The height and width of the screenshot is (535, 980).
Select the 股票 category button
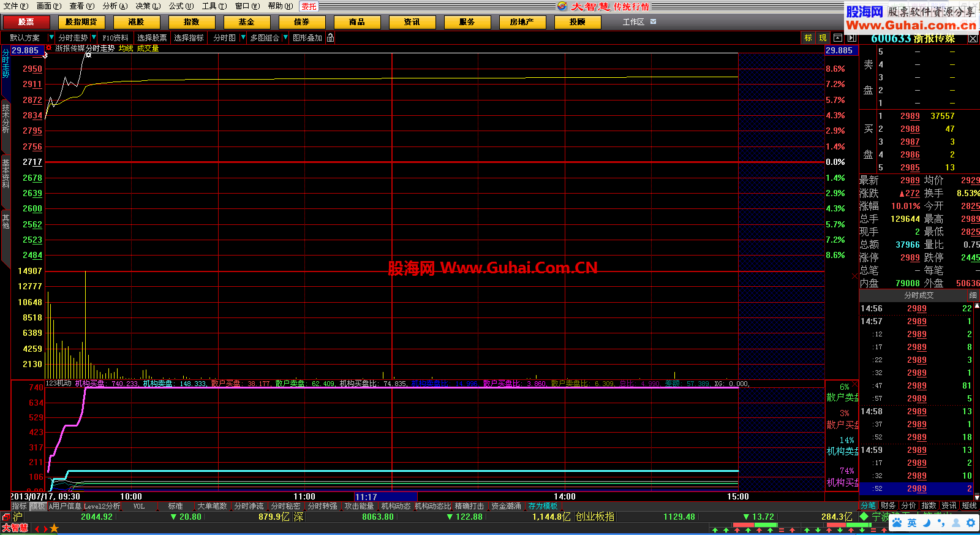pyautogui.click(x=26, y=22)
